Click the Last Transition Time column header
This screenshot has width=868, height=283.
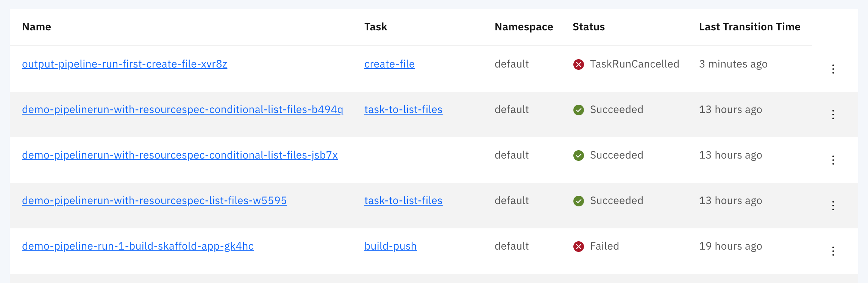(750, 27)
